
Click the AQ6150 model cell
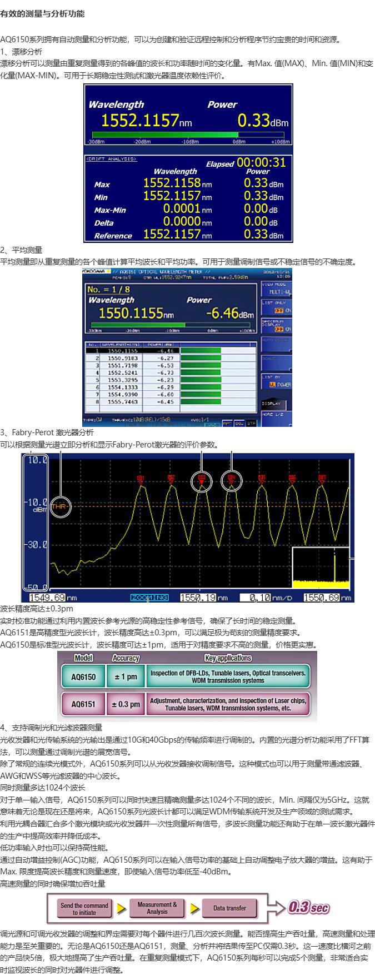click(83, 676)
